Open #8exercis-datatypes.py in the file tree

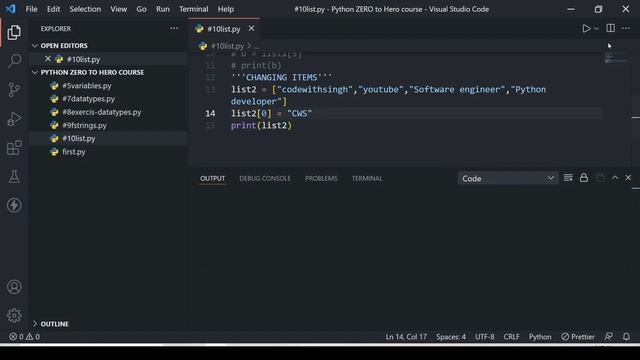[102, 112]
